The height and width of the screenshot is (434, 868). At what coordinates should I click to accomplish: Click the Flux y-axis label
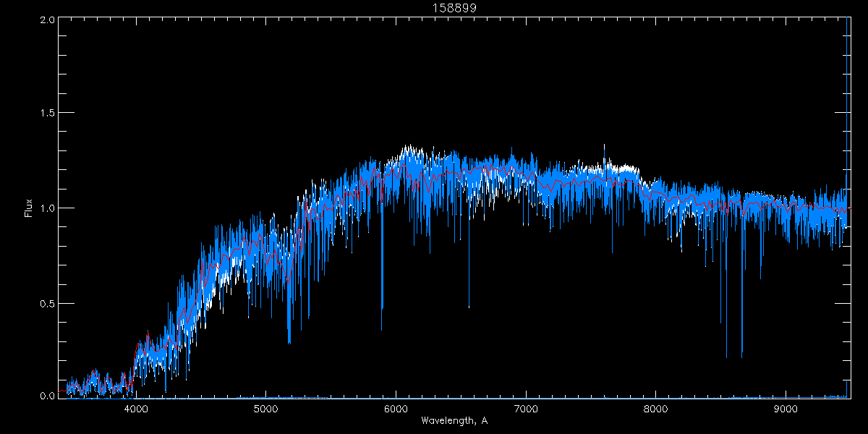29,208
